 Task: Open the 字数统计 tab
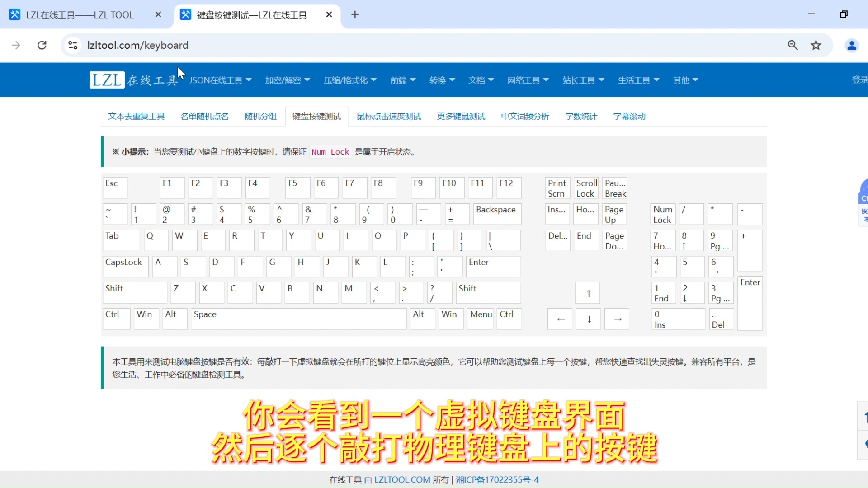click(x=581, y=116)
